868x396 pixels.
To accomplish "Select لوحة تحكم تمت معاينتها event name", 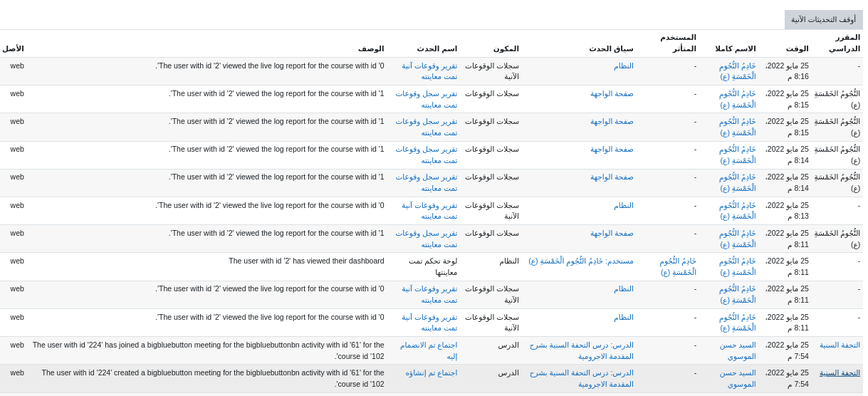I will 433,266.
